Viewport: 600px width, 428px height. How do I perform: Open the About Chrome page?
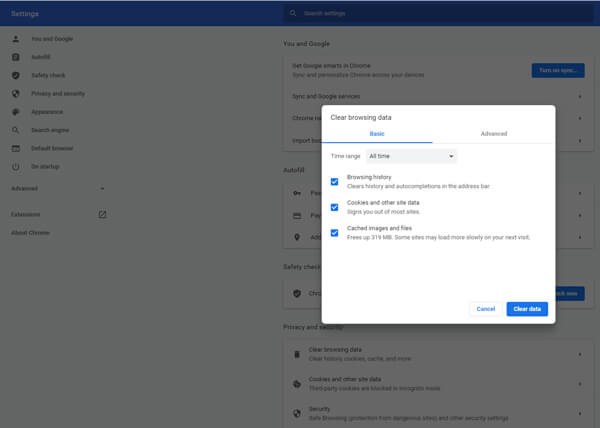click(x=30, y=233)
